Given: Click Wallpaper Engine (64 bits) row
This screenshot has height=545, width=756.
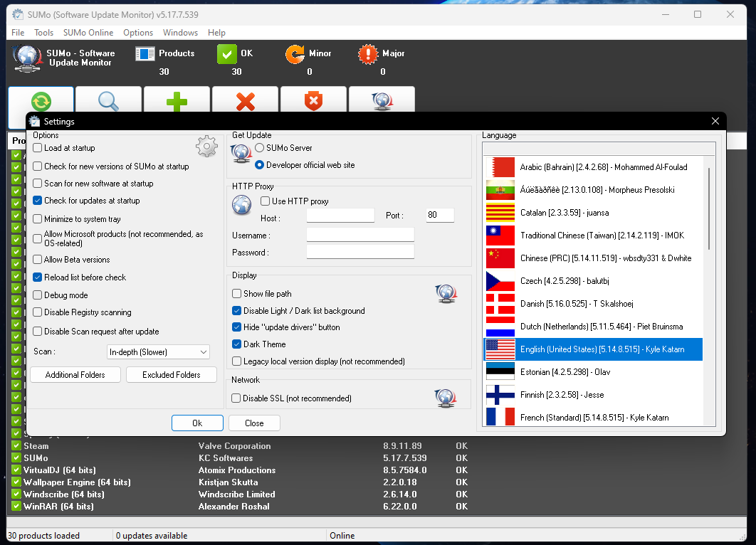Looking at the screenshot, I should click(x=239, y=482).
